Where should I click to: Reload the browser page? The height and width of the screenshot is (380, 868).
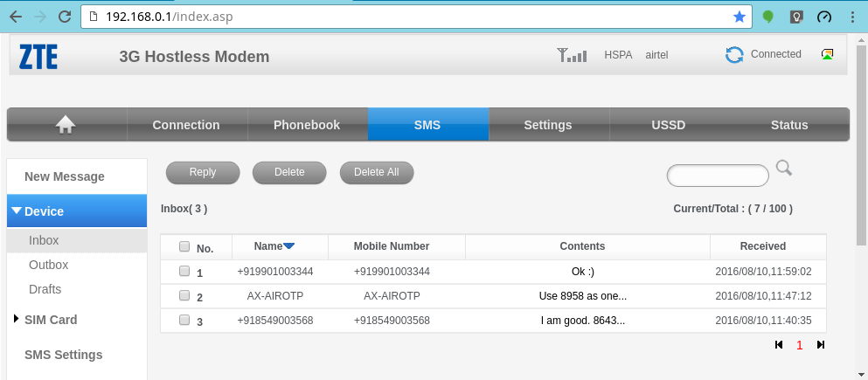64,17
